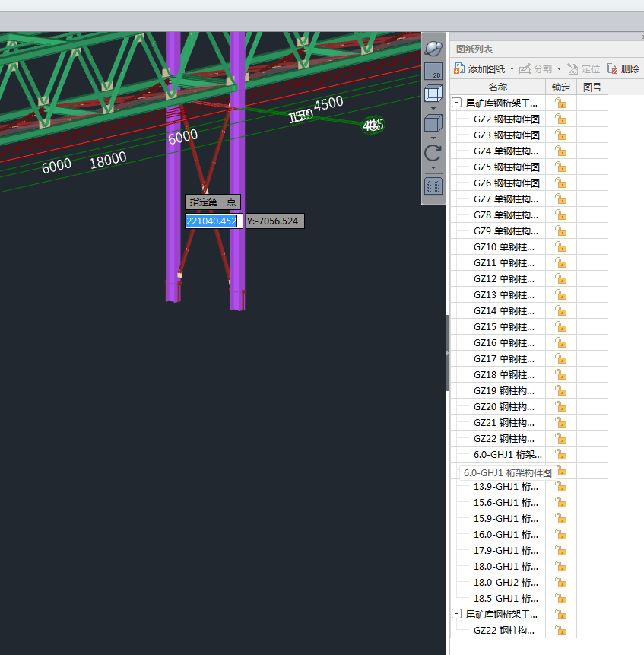
Task: Activate the orbit view sphere icon
Action: point(433,49)
